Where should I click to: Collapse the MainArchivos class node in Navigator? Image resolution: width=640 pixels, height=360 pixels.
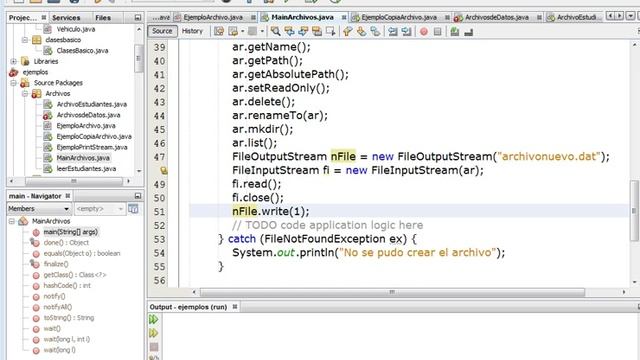[12, 221]
